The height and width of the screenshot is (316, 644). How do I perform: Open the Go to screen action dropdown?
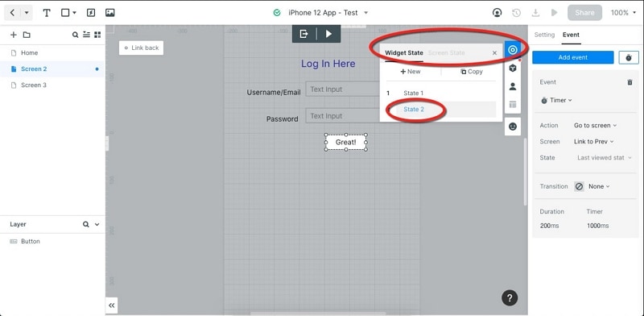pyautogui.click(x=595, y=126)
